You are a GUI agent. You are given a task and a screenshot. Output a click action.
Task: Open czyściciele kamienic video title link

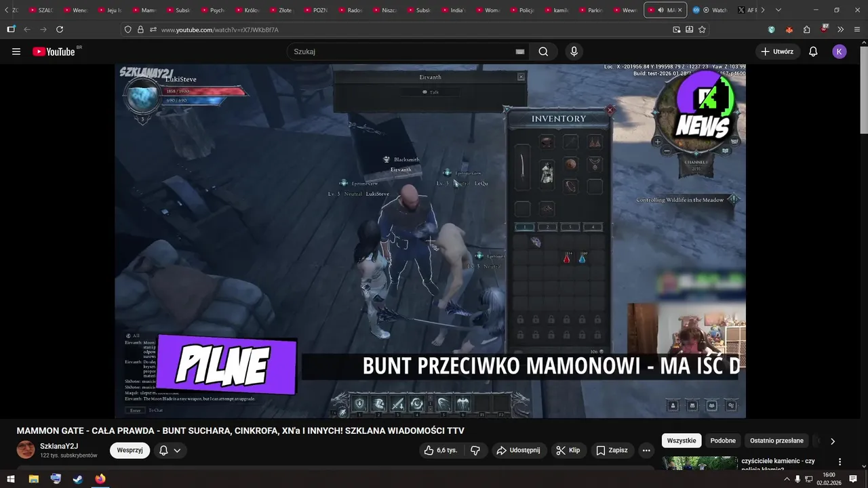(778, 464)
